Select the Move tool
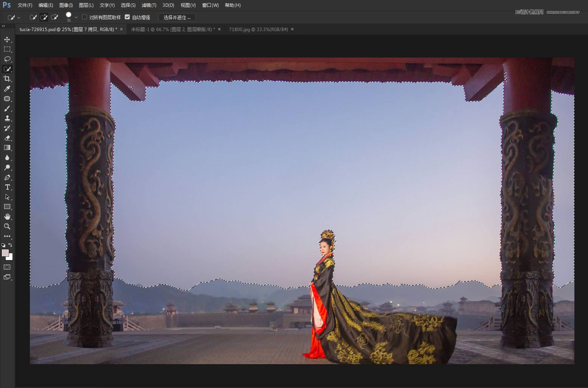 coord(7,40)
